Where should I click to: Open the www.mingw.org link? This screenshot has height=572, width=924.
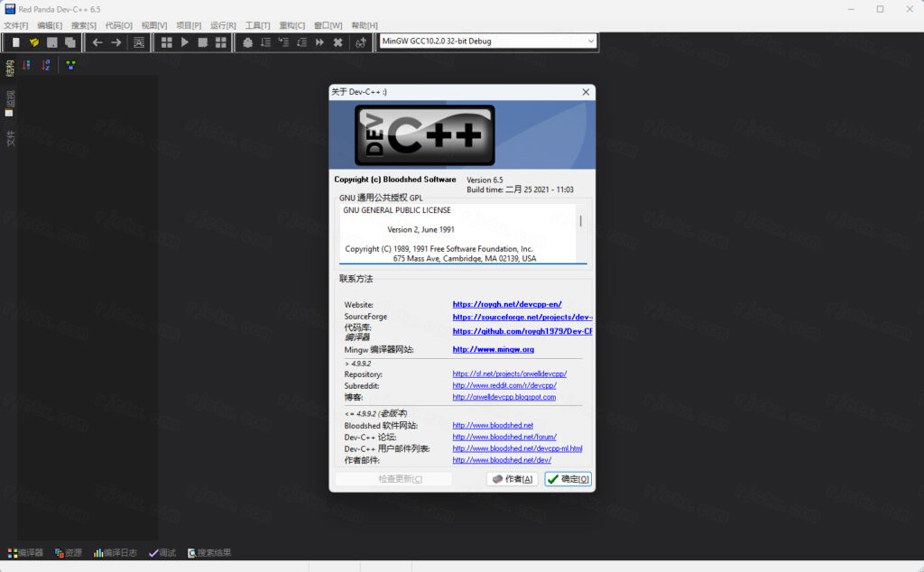pyautogui.click(x=494, y=349)
